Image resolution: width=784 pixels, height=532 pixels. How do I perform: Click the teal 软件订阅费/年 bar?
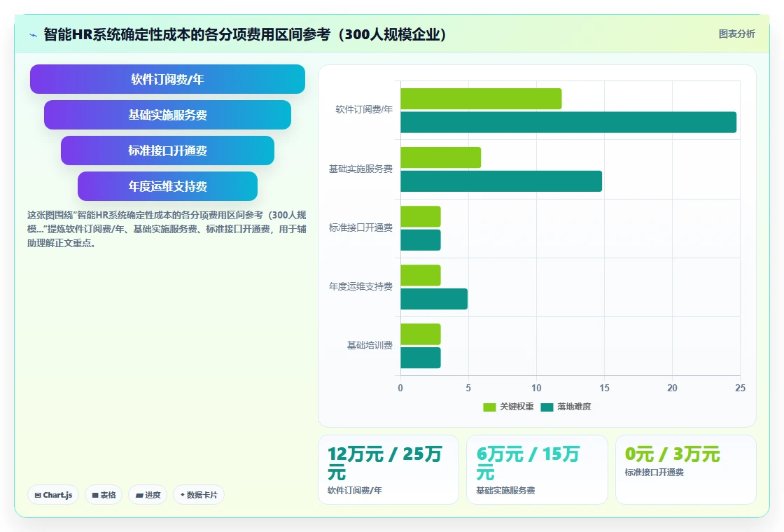pyautogui.click(x=568, y=122)
